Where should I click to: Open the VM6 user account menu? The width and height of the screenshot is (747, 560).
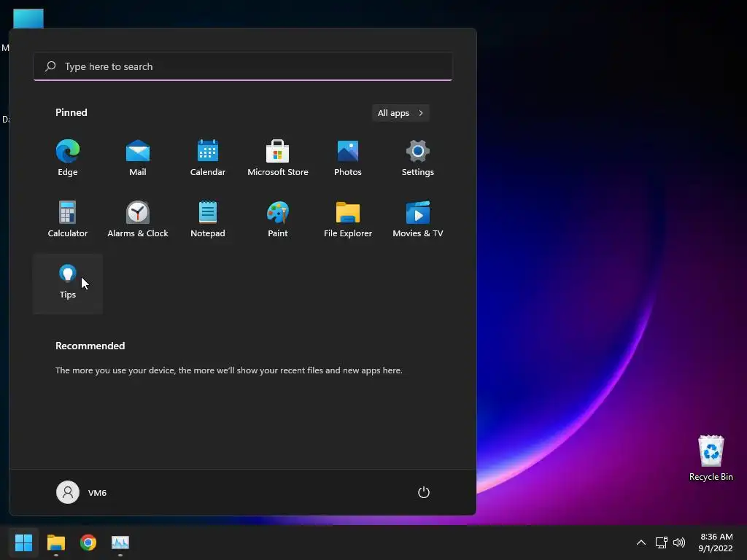82,492
